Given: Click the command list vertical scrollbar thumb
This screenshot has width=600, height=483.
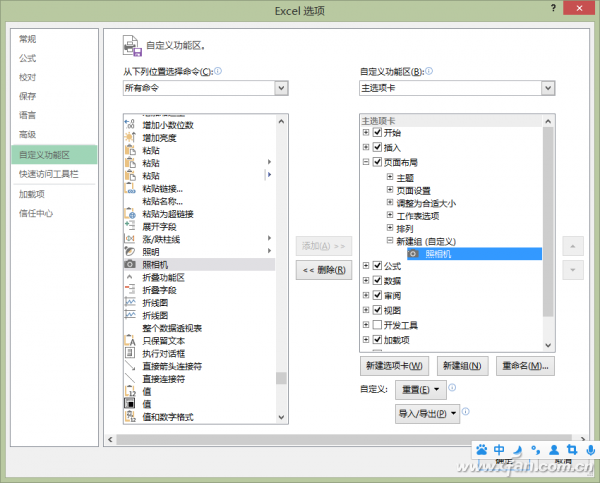Looking at the screenshot, I should click(281, 378).
